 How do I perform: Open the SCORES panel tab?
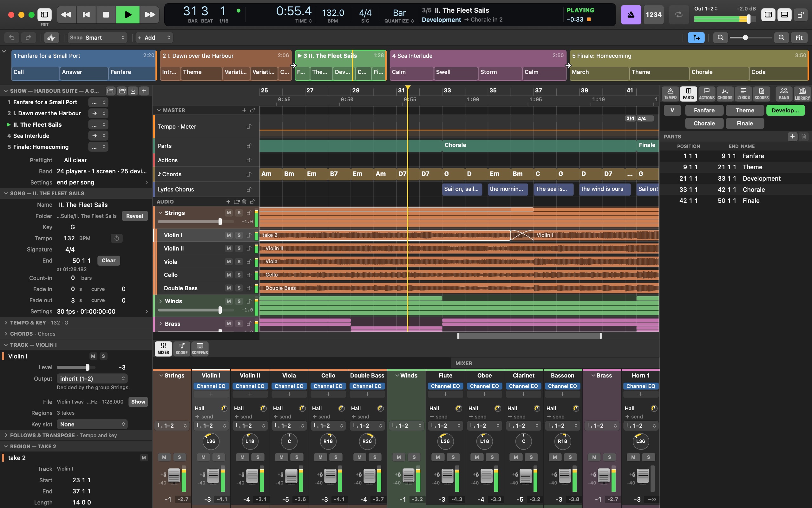[761, 94]
